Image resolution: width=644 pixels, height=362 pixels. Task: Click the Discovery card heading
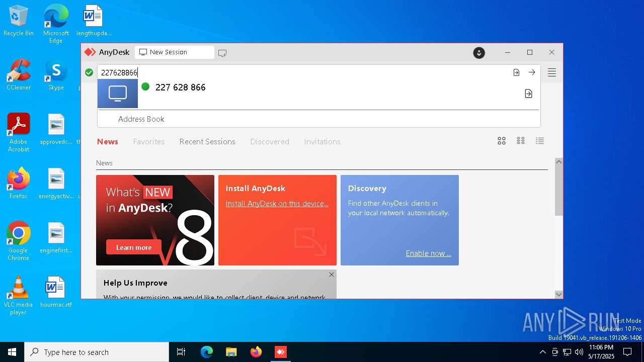(x=367, y=189)
